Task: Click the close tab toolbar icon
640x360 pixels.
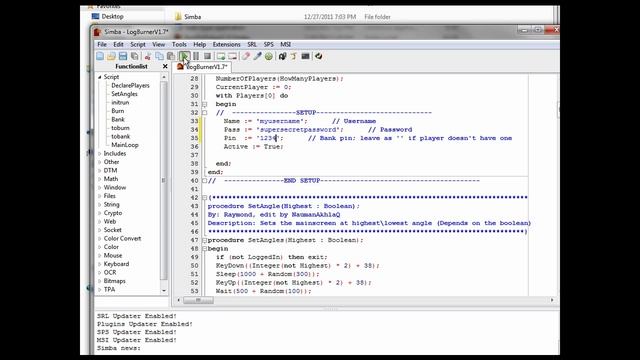Action: click(x=232, y=56)
